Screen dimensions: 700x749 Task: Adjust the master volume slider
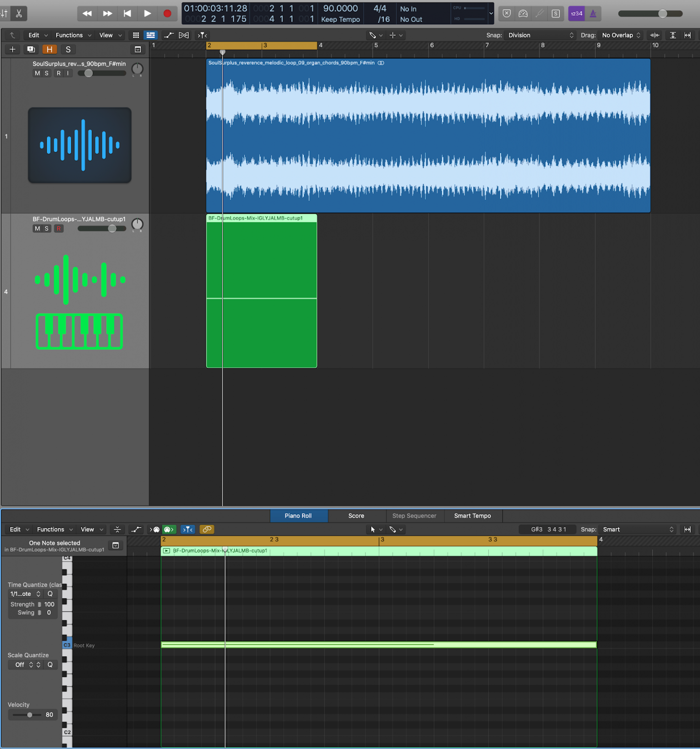[x=650, y=14]
